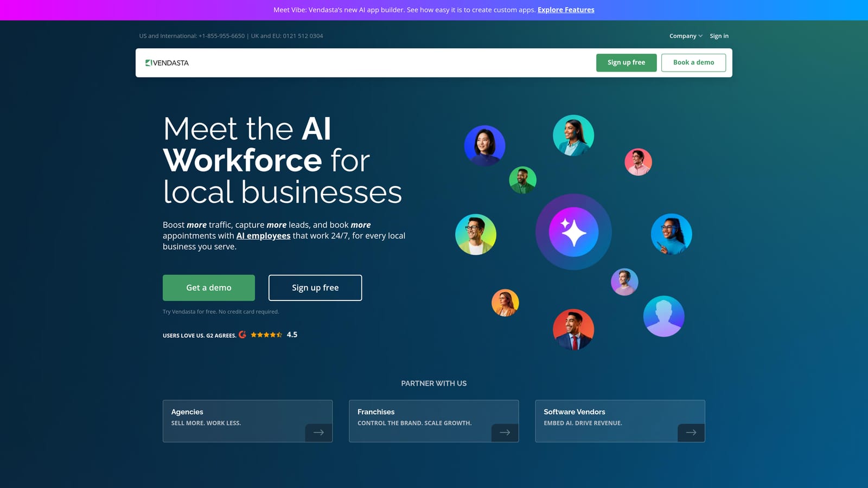Open the Agencies card arrow
The image size is (868, 488).
point(318,433)
